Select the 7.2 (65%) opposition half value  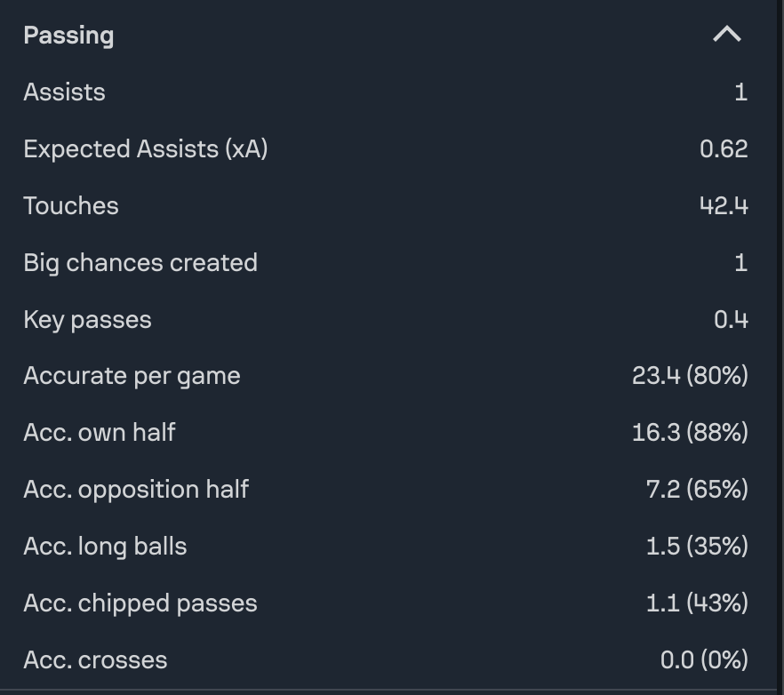click(696, 489)
